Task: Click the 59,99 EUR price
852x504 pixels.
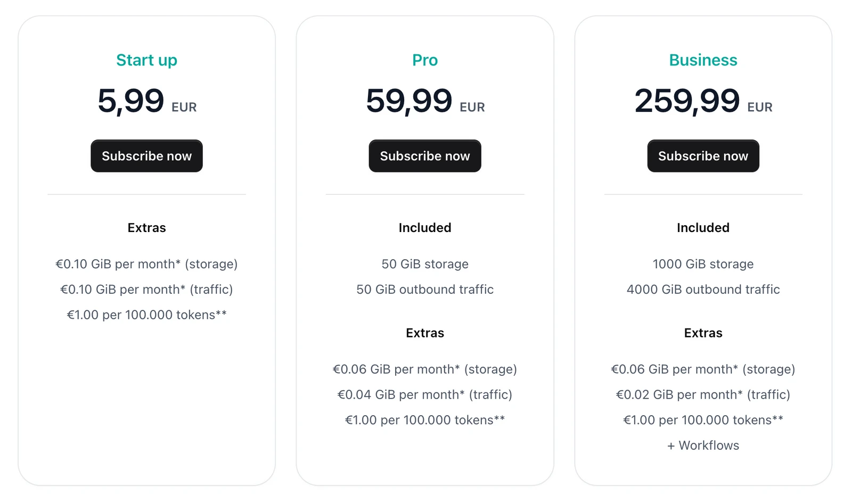Action: coord(424,101)
